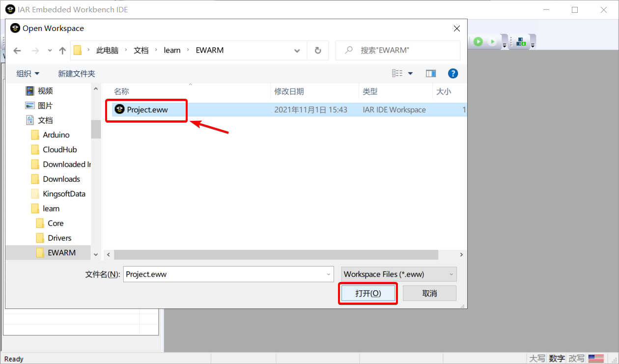Viewport: 619px width, 364px height.
Task: Expand the address bar path history dropdown
Action: (x=297, y=51)
